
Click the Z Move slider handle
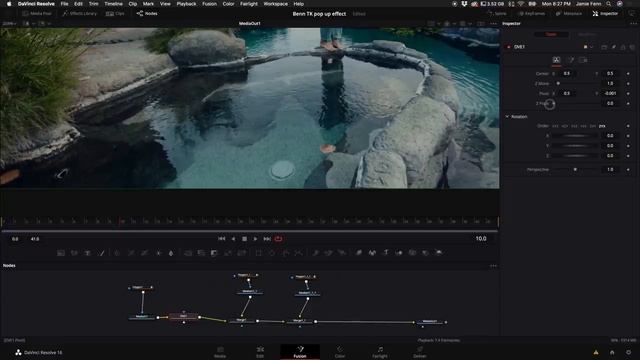point(558,84)
